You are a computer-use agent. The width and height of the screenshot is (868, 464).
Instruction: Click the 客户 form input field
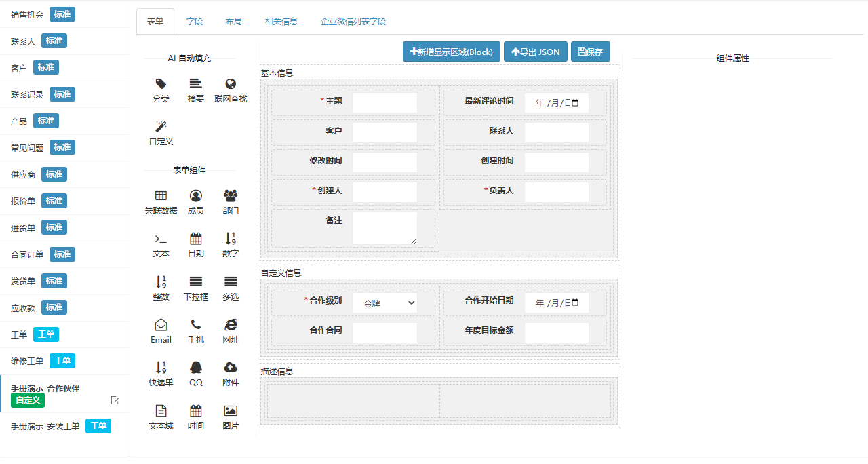pos(384,133)
